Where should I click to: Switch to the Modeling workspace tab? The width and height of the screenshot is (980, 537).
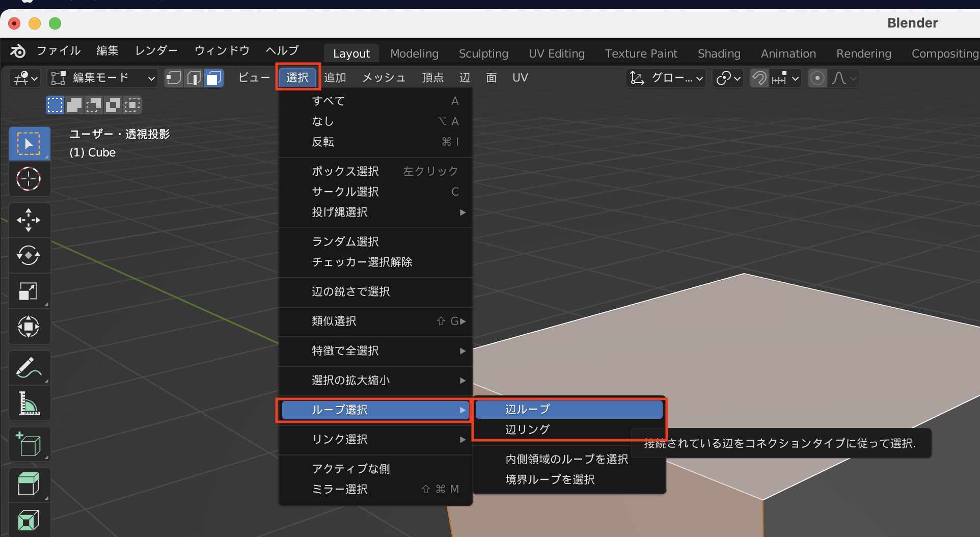click(414, 53)
